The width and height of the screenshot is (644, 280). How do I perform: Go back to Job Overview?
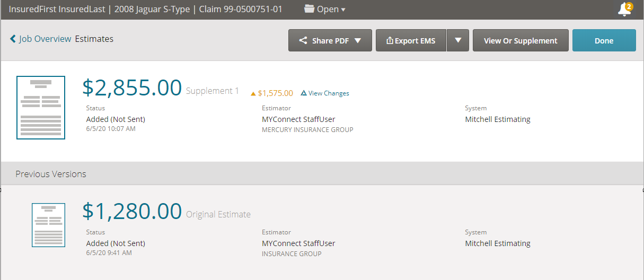point(45,39)
